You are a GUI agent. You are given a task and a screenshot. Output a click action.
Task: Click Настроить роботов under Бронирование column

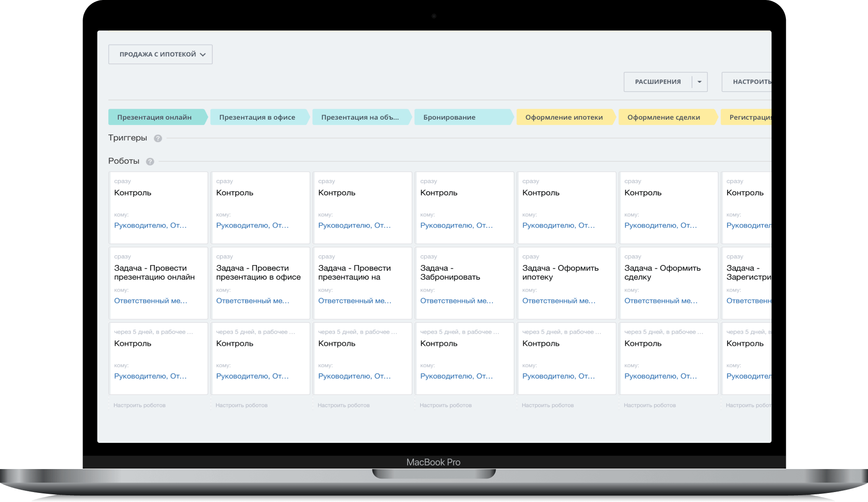coord(446,405)
